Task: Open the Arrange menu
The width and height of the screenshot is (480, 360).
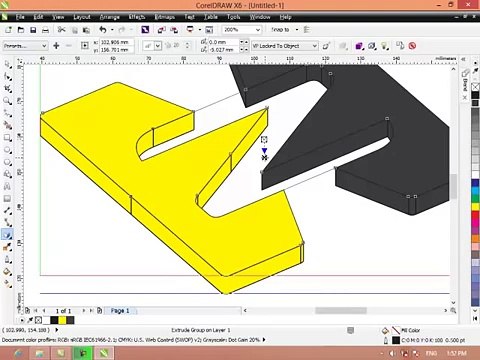Action: 110,17
